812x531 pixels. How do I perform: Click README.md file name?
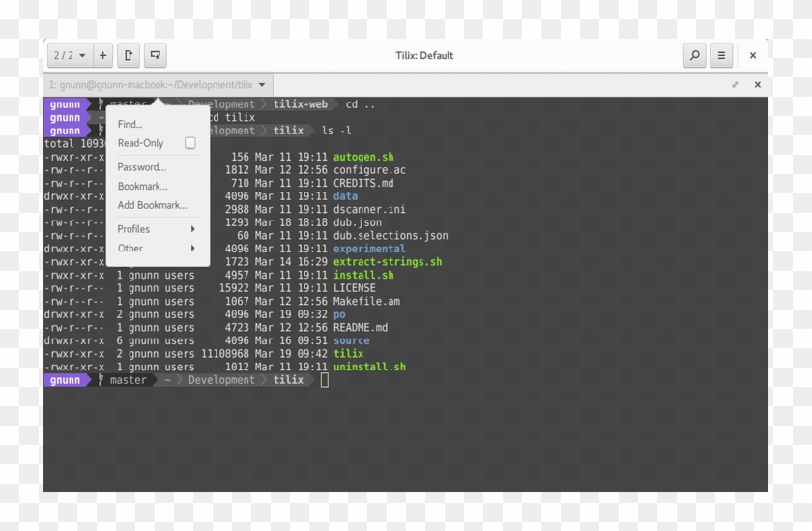(361, 328)
